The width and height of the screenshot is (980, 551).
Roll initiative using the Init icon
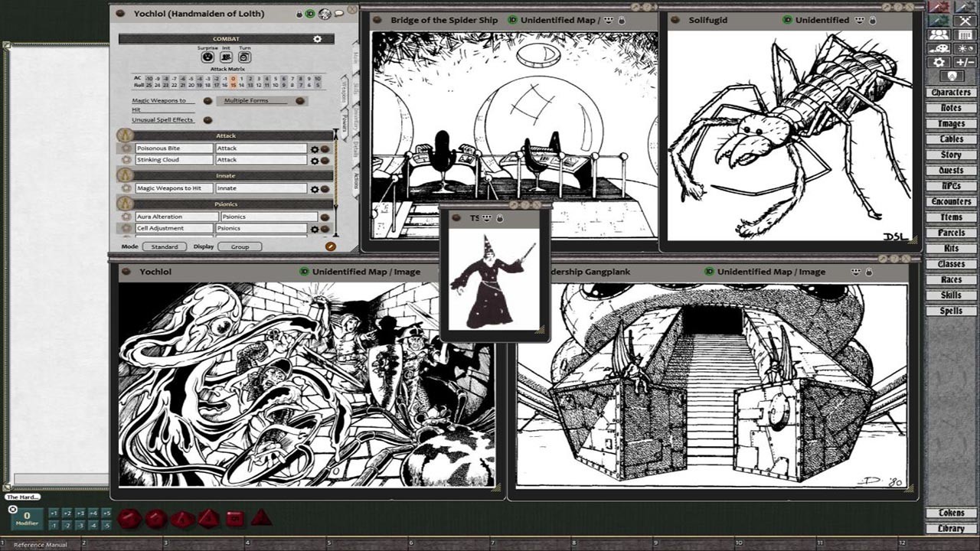pyautogui.click(x=226, y=57)
